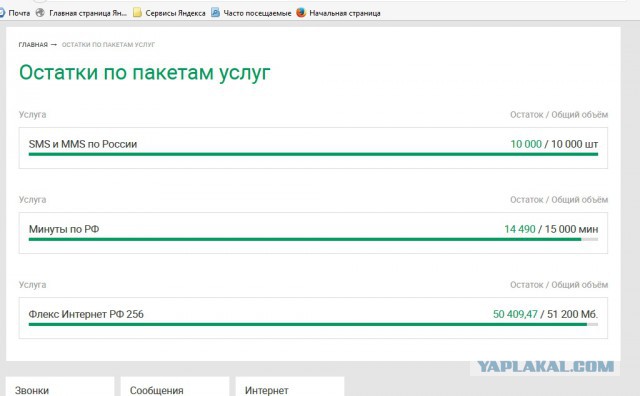Click Остаток / Общий объём header above Минуты
This screenshot has width=640, height=396.
coord(559,200)
